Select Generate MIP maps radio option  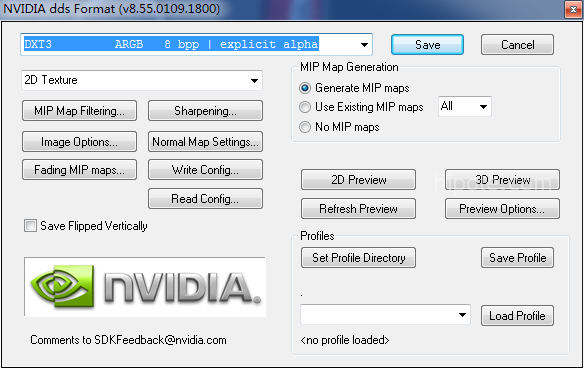(305, 88)
